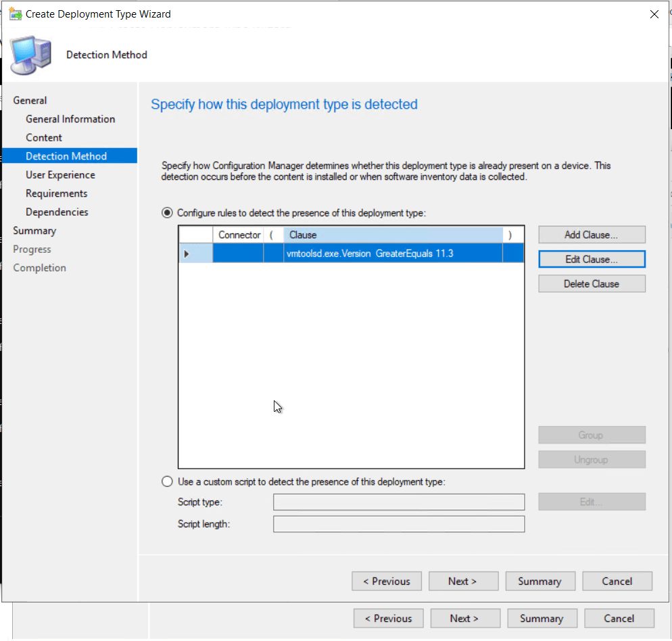Image resolution: width=672 pixels, height=641 pixels.
Task: Delete the selected clause
Action: 592,284
